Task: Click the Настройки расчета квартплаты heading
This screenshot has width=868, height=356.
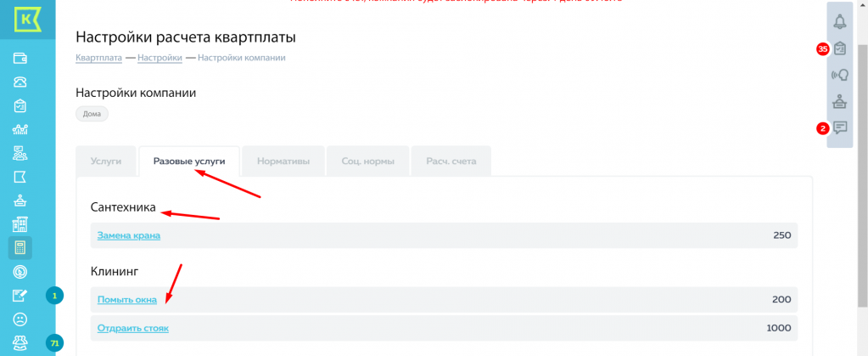Action: click(x=186, y=37)
